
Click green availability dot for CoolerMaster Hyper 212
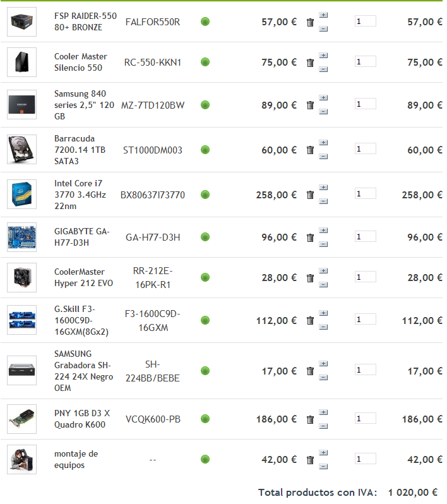tap(205, 277)
